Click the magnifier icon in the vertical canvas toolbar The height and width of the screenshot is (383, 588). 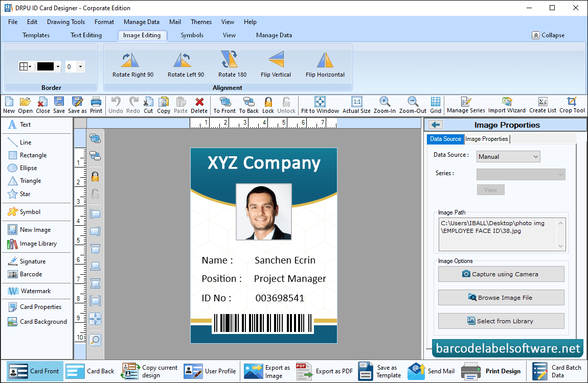(x=95, y=340)
